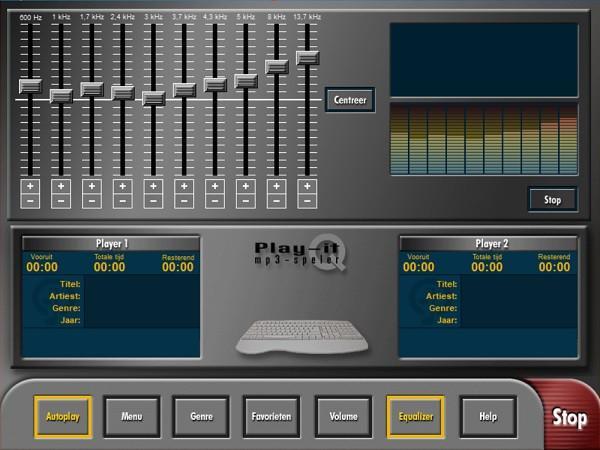Click the Titel field in Player 1
The width and height of the screenshot is (600, 450).
point(142,284)
